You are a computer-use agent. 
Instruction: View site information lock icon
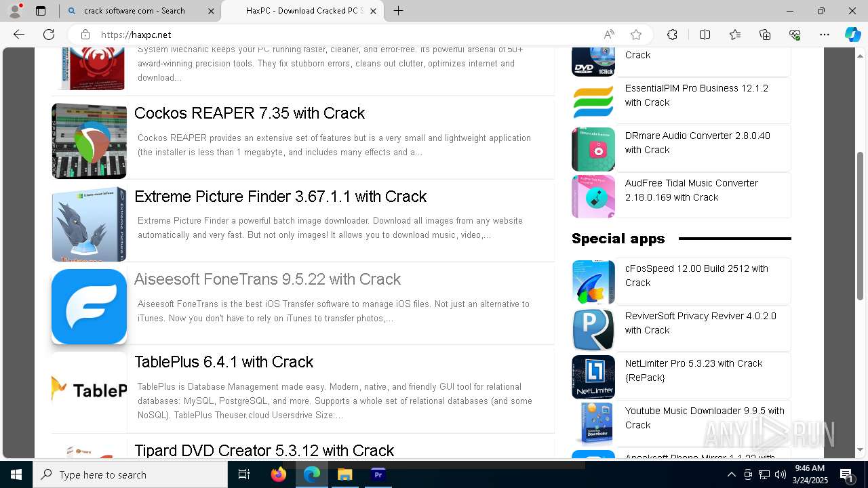click(85, 35)
